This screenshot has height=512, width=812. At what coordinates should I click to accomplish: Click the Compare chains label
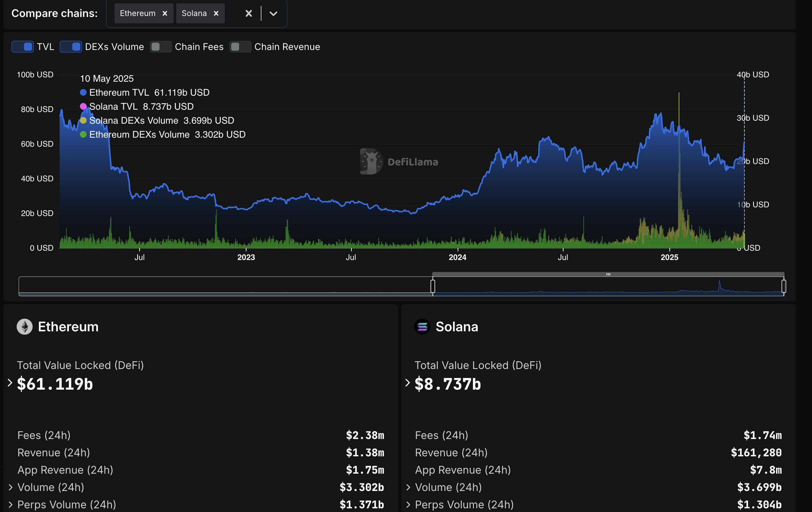click(x=55, y=13)
